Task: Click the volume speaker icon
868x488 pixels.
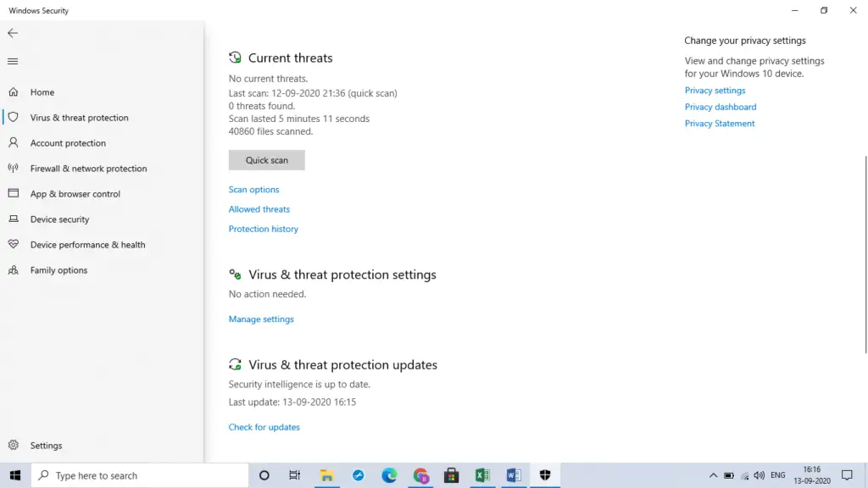Action: click(759, 475)
